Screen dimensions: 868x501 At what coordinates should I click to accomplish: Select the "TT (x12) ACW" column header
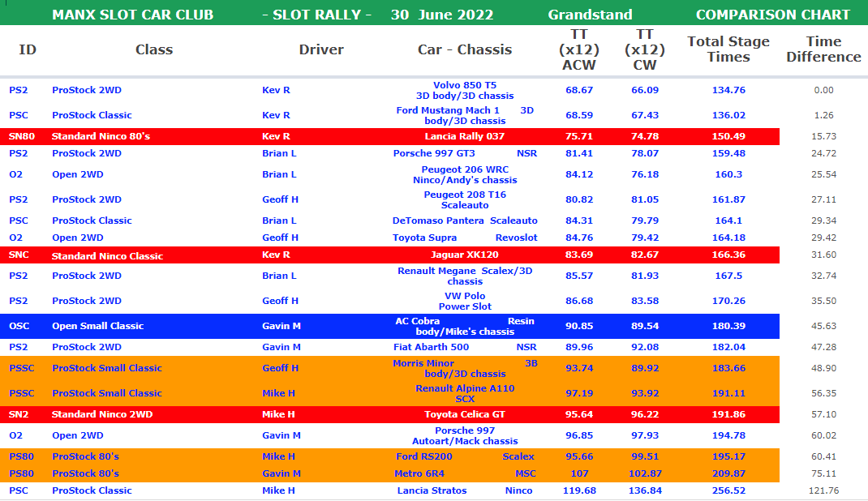(578, 49)
